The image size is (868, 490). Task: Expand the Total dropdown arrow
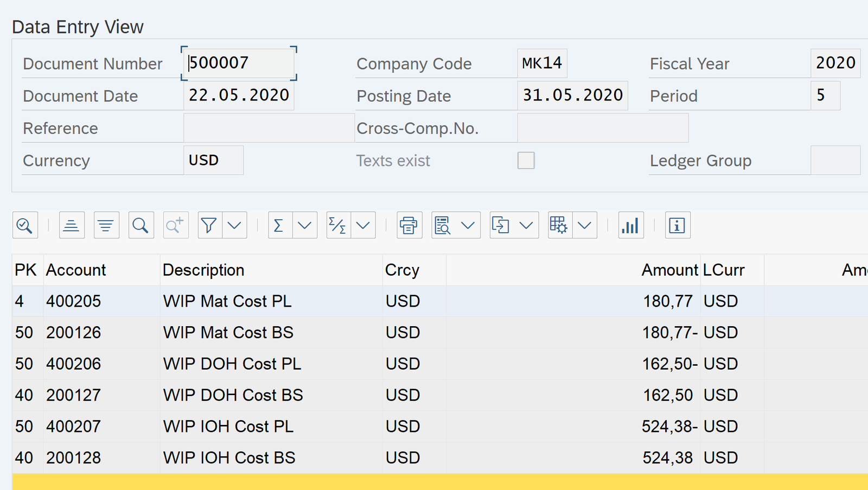pos(305,225)
